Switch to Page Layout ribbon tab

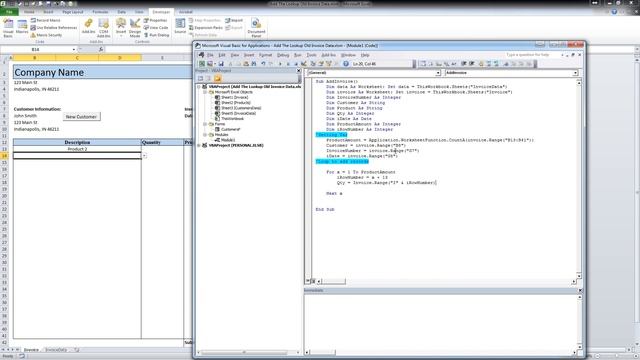[x=73, y=12]
